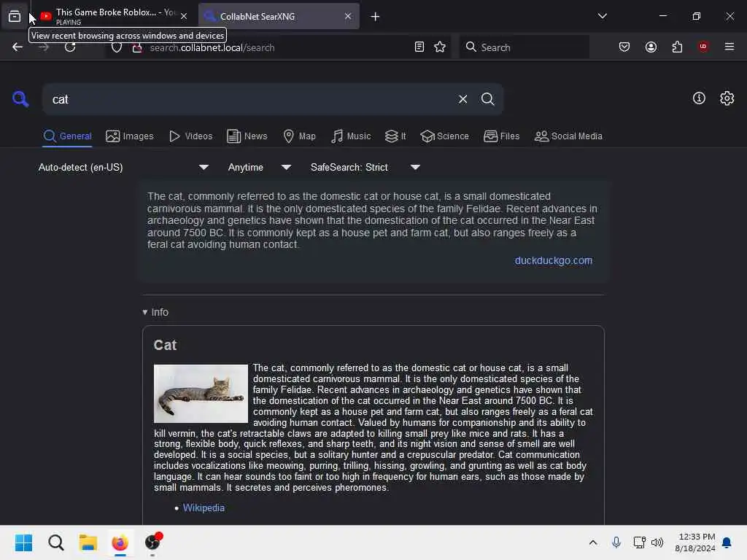Open Pocket save icon
This screenshot has width=747, height=560.
click(624, 47)
